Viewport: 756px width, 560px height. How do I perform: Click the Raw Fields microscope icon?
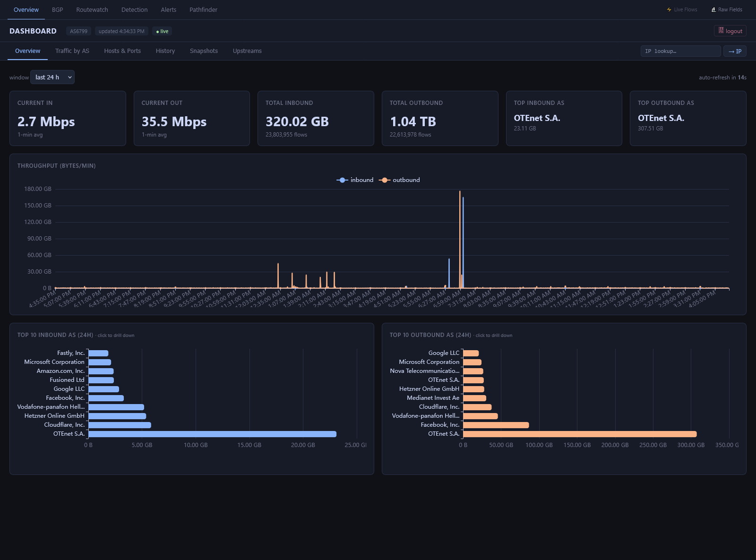[713, 9]
